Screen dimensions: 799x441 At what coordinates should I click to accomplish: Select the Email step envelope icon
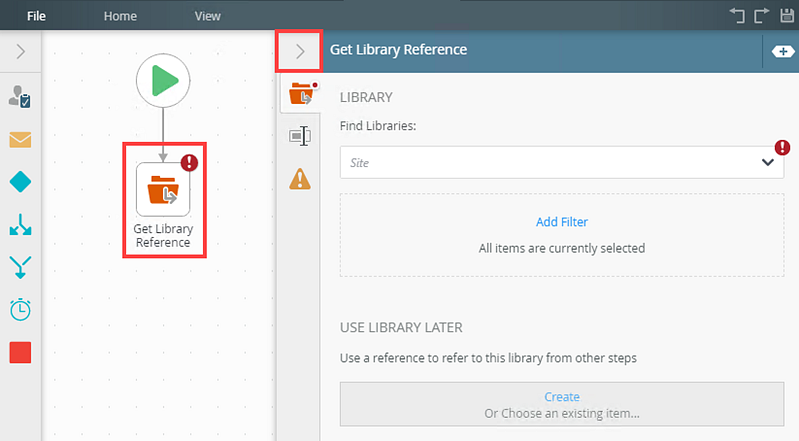click(x=20, y=140)
